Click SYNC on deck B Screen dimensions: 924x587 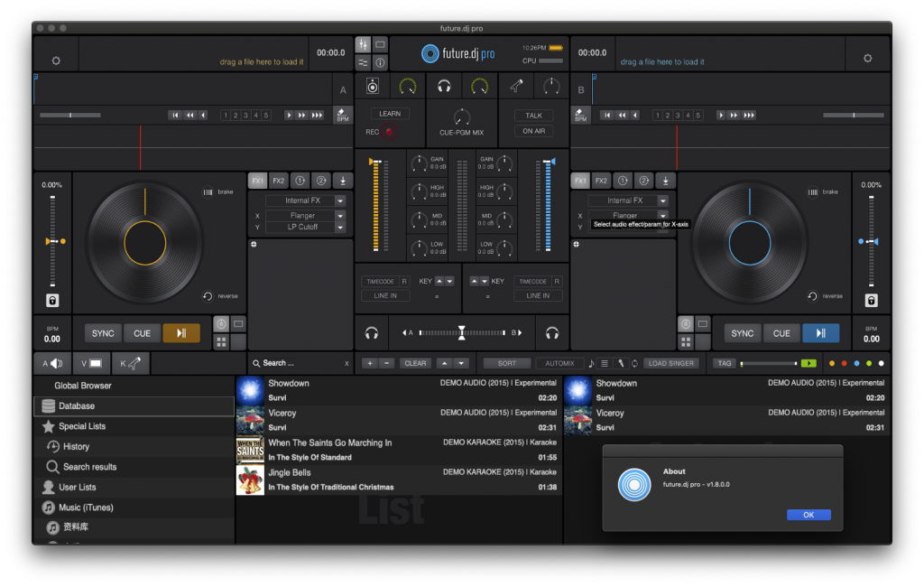tap(742, 333)
